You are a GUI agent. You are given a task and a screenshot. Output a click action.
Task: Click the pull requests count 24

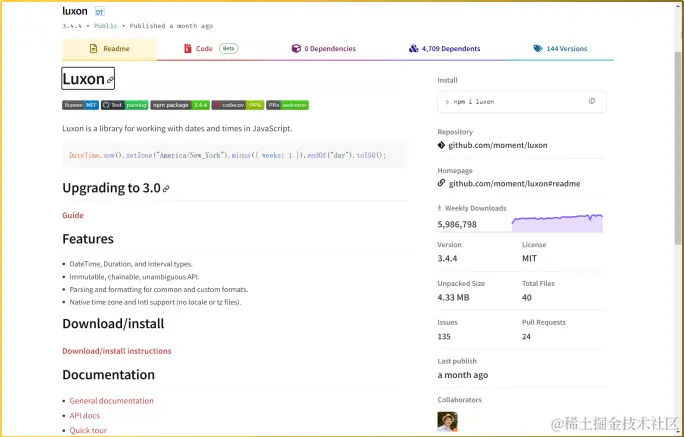click(527, 337)
